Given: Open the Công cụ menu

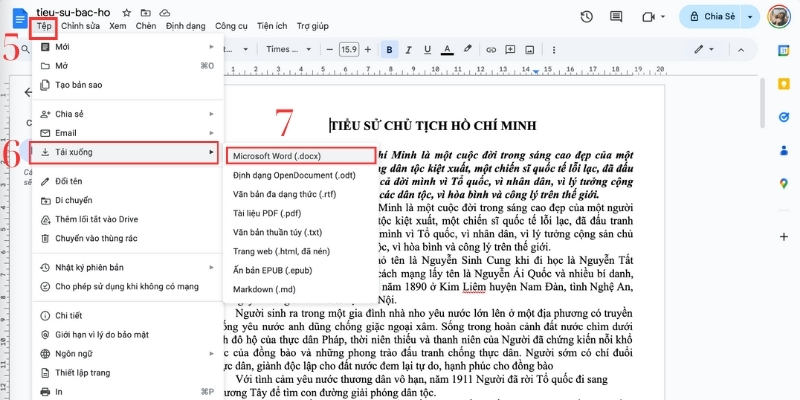Looking at the screenshot, I should tap(231, 26).
